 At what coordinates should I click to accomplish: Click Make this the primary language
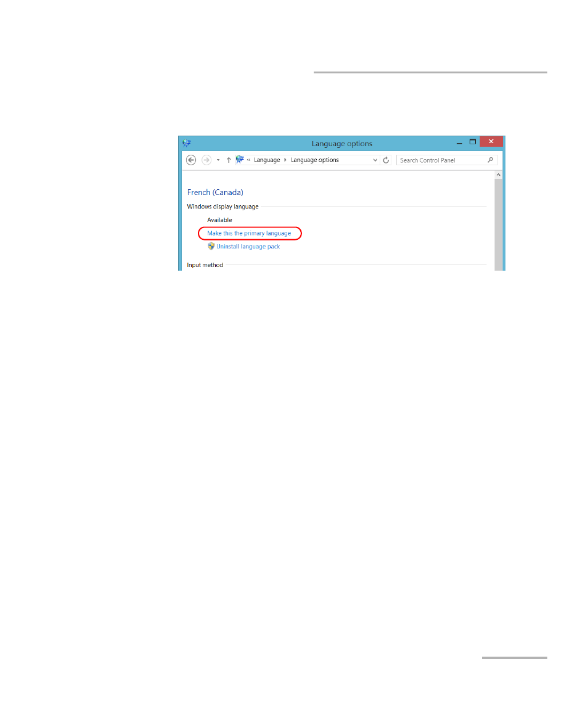click(249, 233)
